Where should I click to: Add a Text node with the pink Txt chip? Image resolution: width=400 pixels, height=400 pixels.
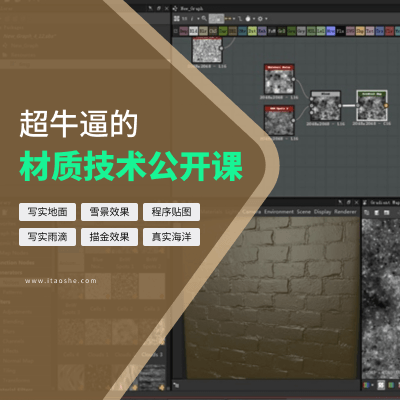tap(370, 31)
